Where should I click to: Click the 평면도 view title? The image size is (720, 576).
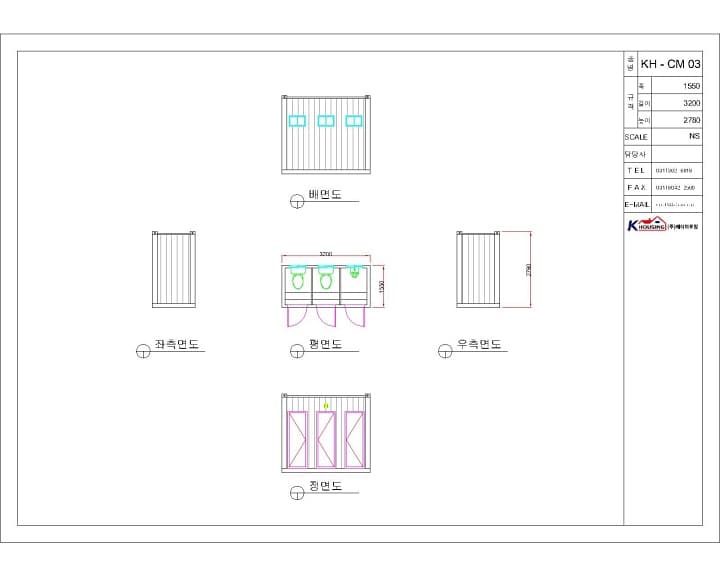[x=326, y=344]
